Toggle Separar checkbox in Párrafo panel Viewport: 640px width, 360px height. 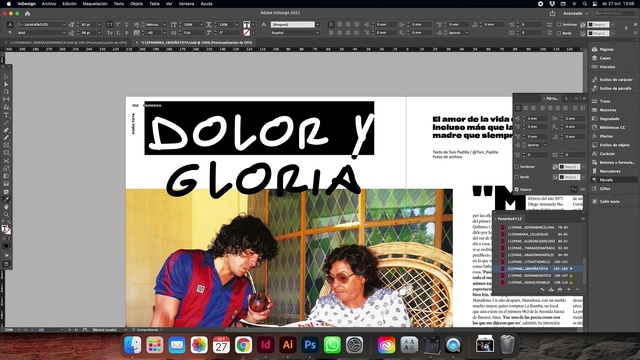pyautogui.click(x=517, y=189)
